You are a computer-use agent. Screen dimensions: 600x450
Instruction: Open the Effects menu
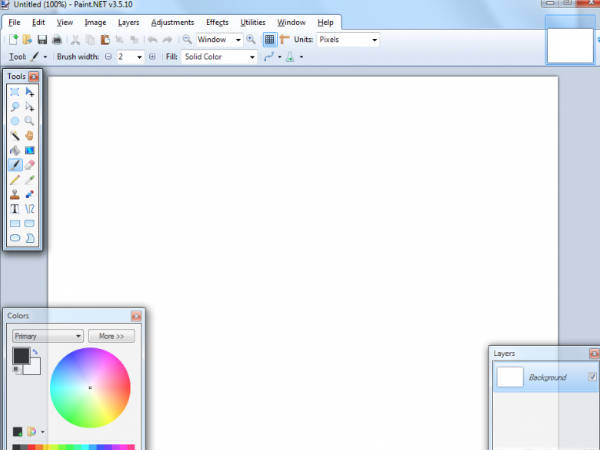217,23
